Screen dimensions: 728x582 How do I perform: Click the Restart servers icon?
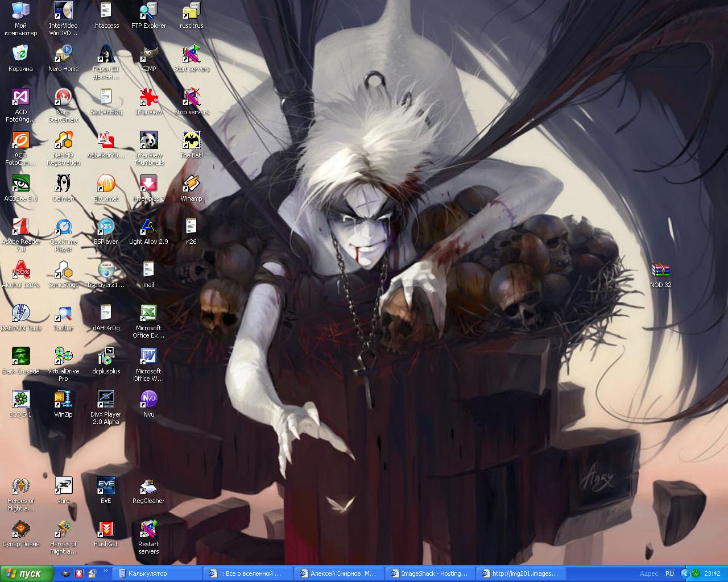point(148,537)
